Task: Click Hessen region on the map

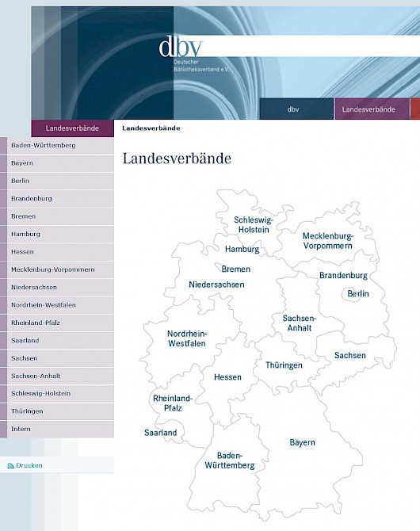Action: (x=227, y=377)
